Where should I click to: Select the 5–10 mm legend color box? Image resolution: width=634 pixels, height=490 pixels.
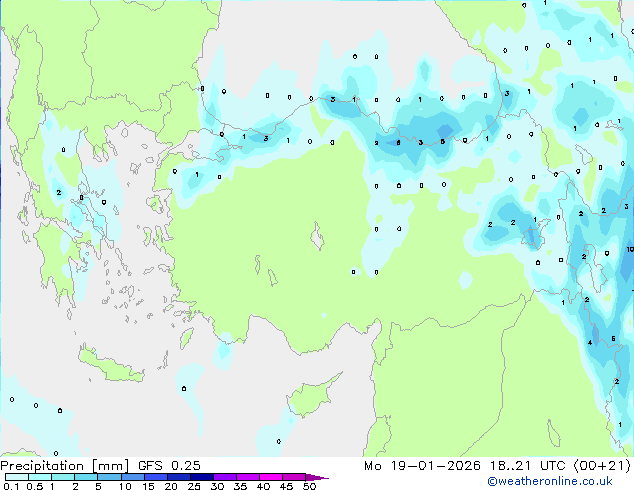pos(109,477)
